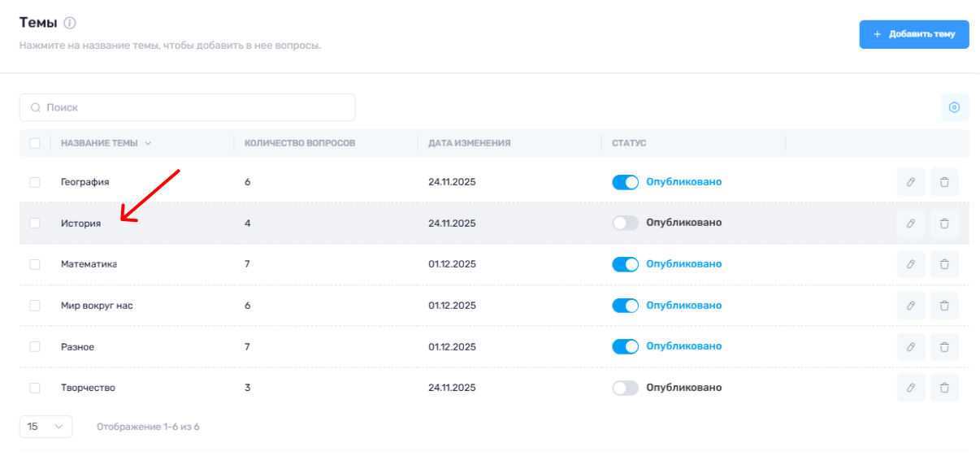Delete the Мир вокруг нас topic with the trash icon
980x456 pixels.
pos(944,306)
